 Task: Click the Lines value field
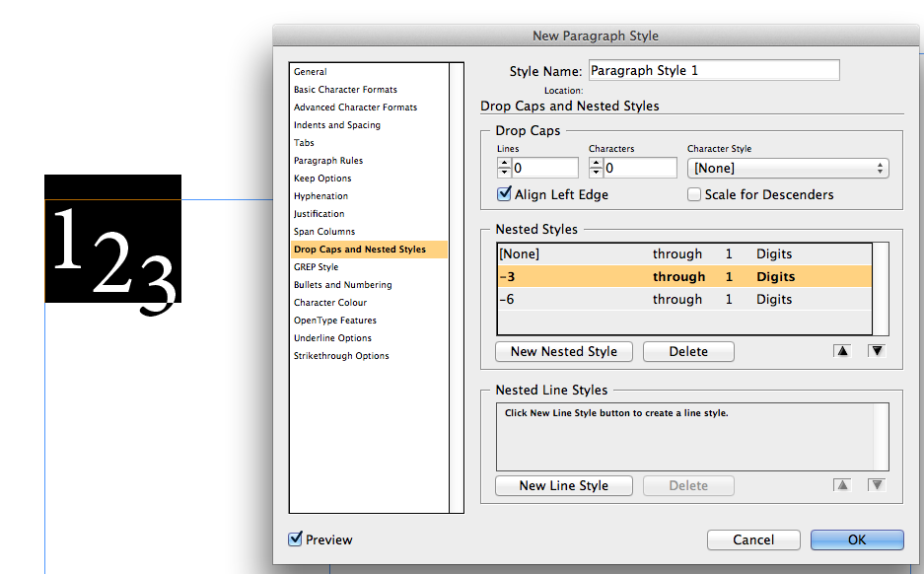[x=545, y=168]
